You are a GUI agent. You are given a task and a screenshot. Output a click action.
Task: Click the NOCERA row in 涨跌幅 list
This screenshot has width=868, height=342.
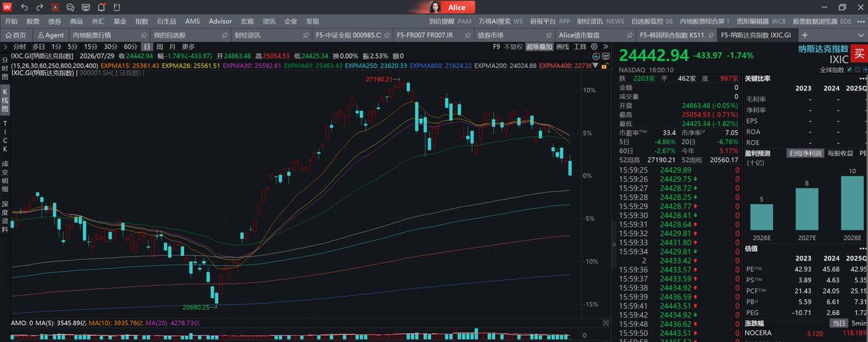tap(806, 334)
